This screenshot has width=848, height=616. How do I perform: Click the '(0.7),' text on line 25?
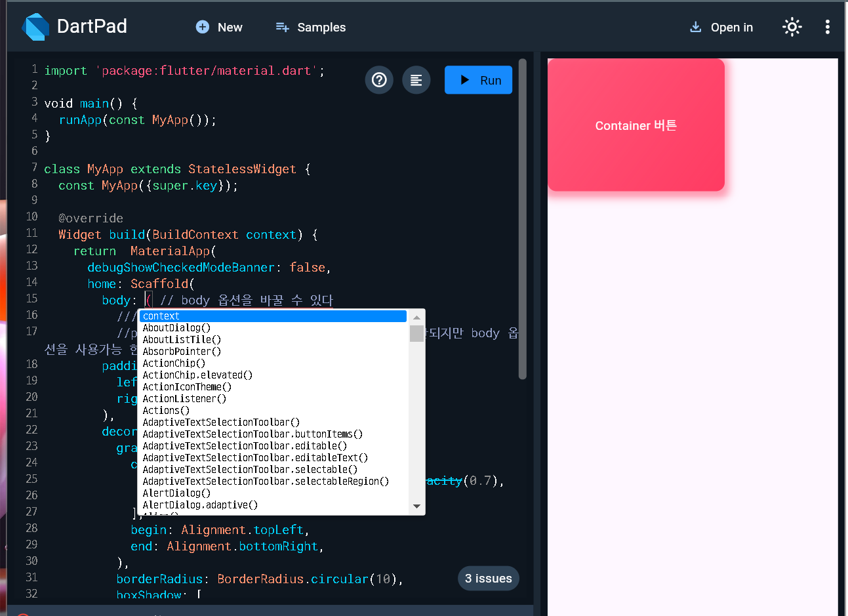pyautogui.click(x=484, y=481)
